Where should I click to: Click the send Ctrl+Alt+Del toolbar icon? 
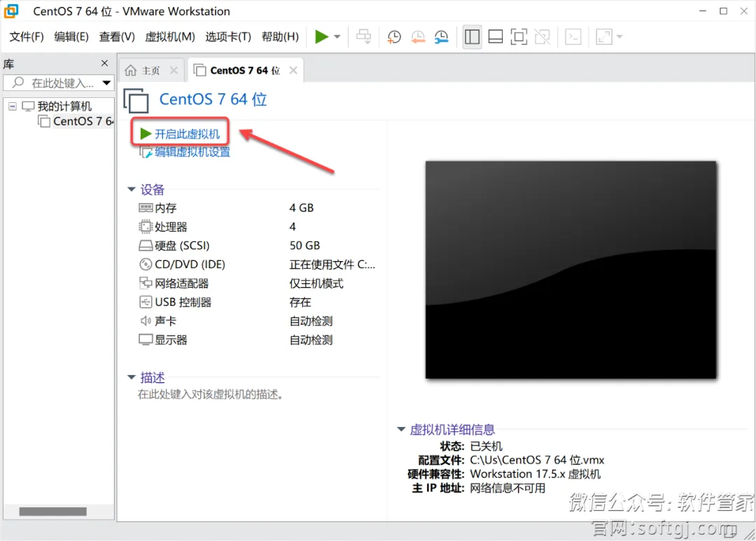tap(363, 36)
